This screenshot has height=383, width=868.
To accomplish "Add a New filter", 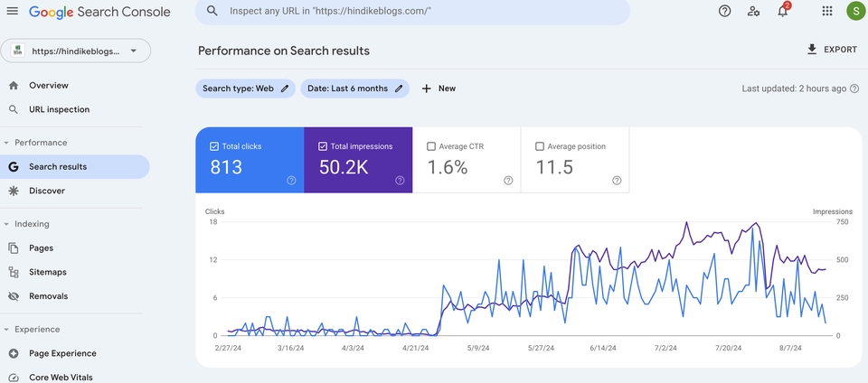I will tap(439, 89).
